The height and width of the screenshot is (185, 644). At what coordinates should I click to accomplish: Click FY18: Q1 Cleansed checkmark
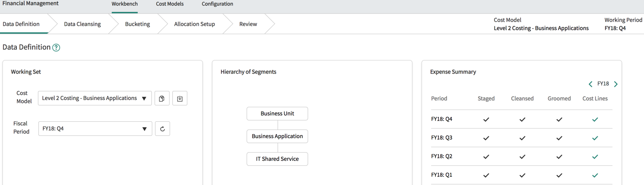(x=522, y=175)
